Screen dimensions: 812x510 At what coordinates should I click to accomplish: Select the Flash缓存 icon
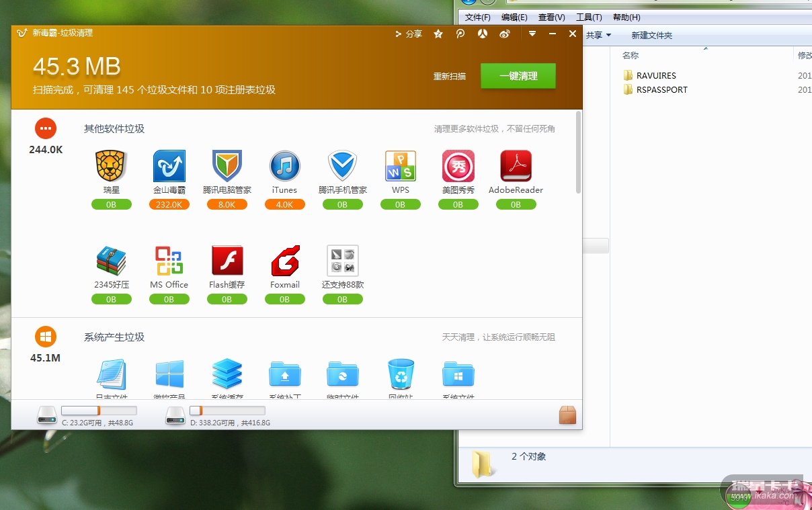[227, 261]
